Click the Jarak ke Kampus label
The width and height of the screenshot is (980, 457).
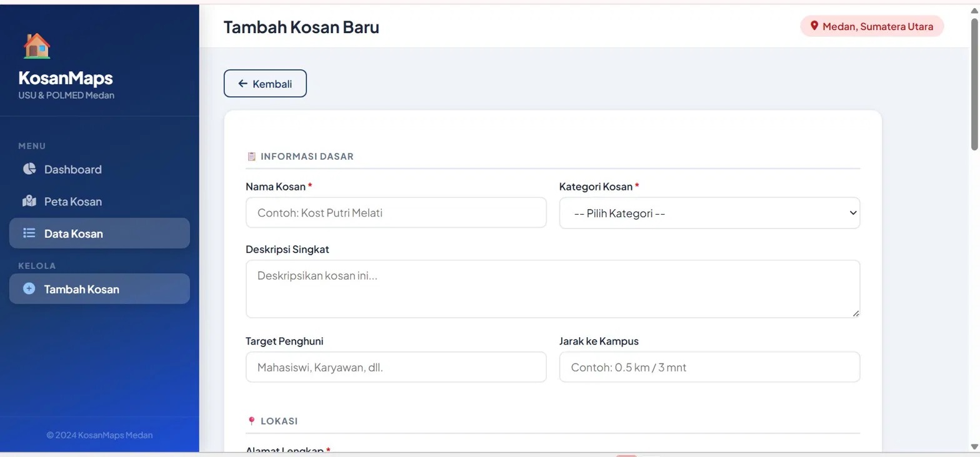point(599,341)
